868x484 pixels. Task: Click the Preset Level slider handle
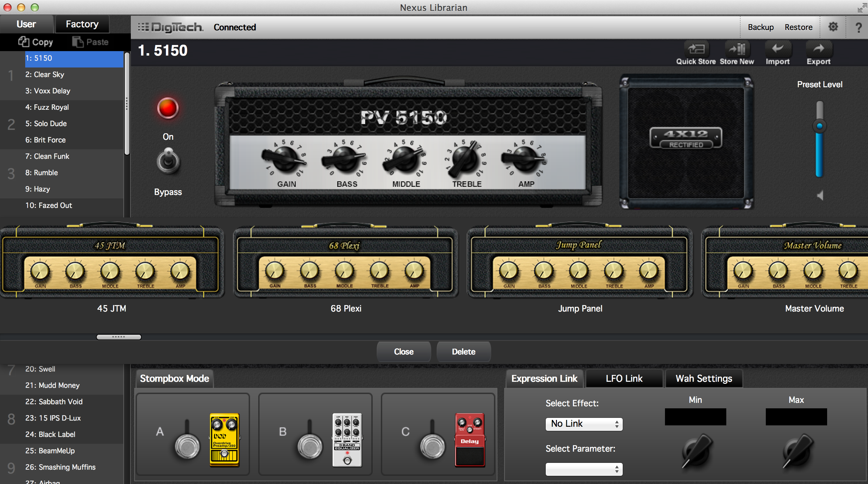coord(819,126)
